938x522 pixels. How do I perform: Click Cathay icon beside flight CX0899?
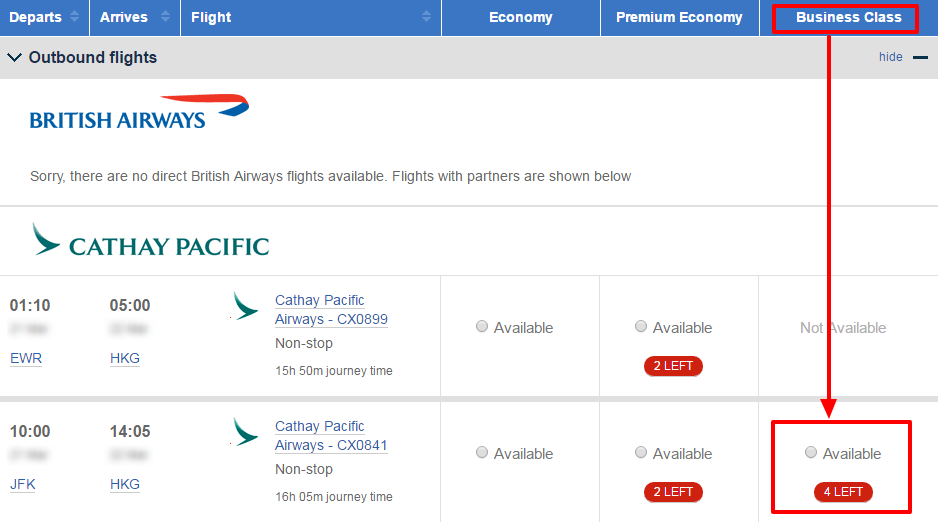(x=245, y=306)
